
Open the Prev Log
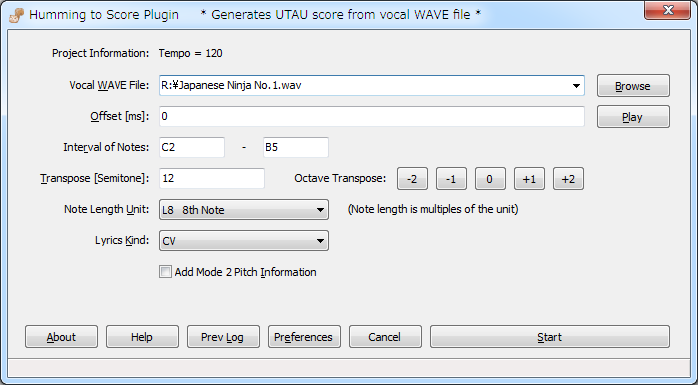tap(223, 337)
